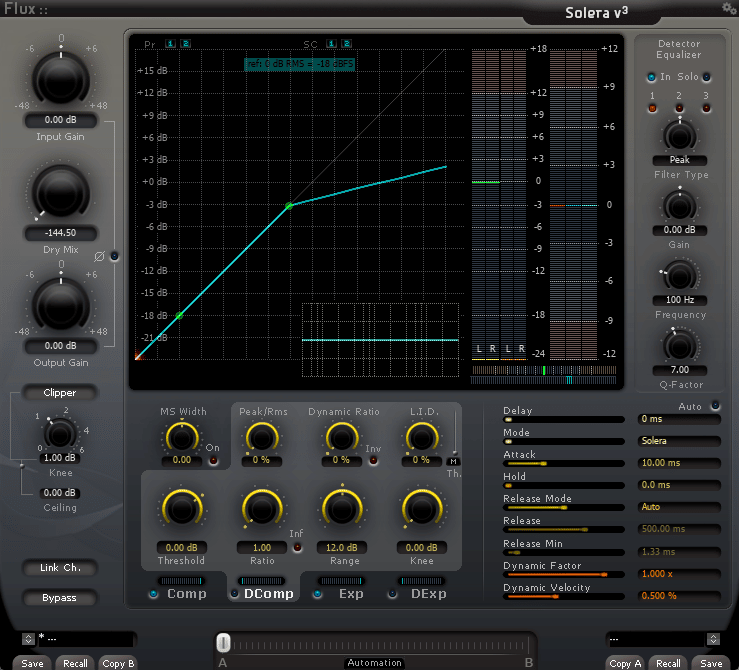Toggle the Ratio Inf LED
The image size is (739, 670).
296,547
